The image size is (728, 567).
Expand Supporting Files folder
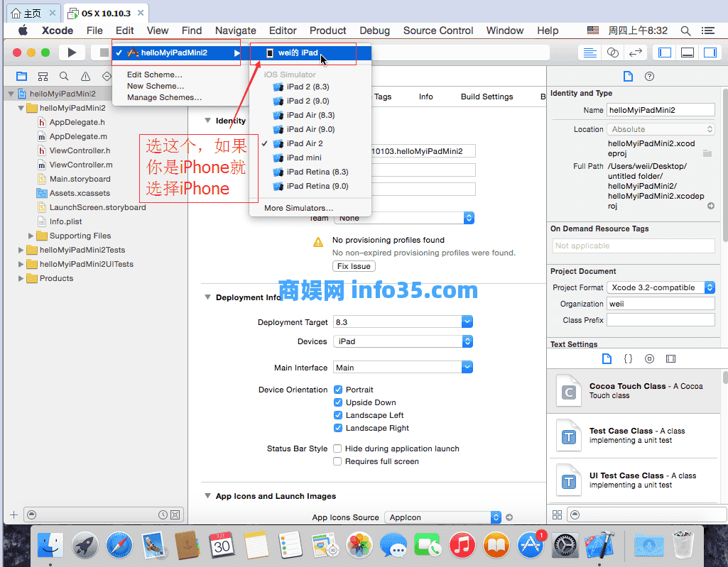click(x=31, y=236)
